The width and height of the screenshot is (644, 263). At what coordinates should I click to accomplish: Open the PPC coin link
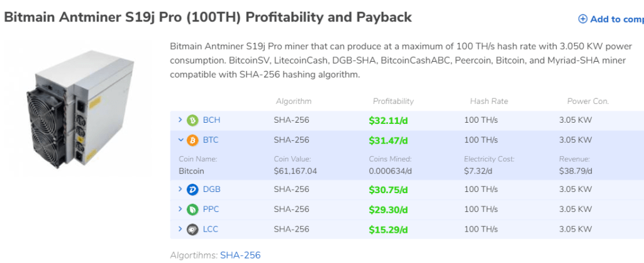coord(211,210)
